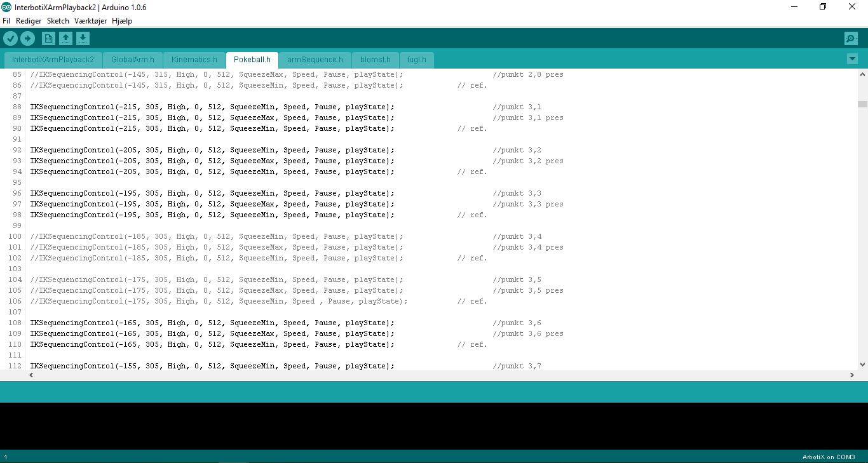Image resolution: width=868 pixels, height=463 pixels.
Task: Open the Hjælp menu
Action: point(122,21)
